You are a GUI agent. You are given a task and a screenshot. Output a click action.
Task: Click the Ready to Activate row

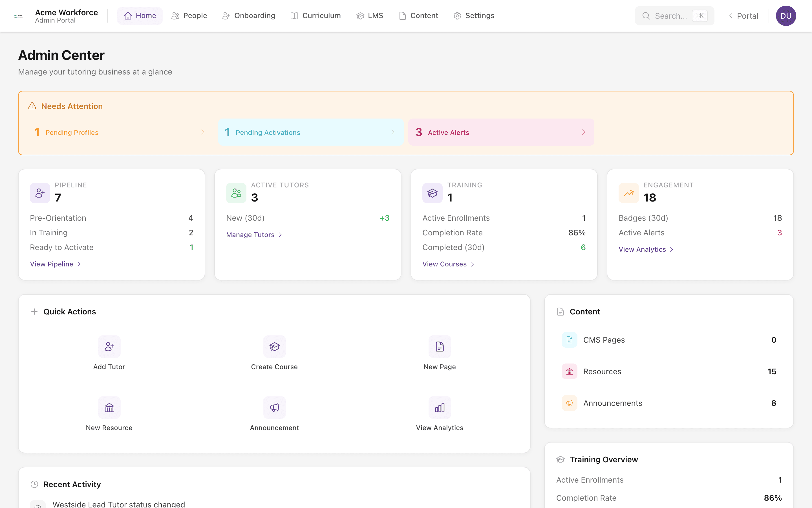pyautogui.click(x=111, y=247)
